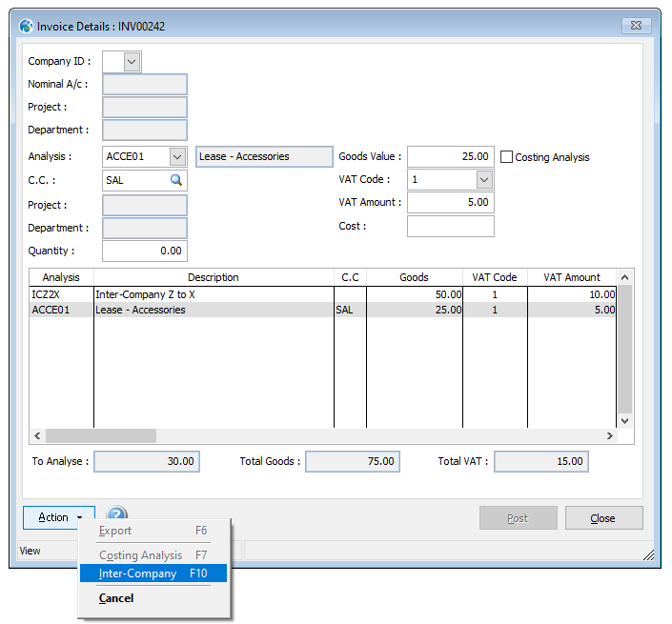Click the empty Cost field
This screenshot has height=624, width=672.
(x=451, y=226)
